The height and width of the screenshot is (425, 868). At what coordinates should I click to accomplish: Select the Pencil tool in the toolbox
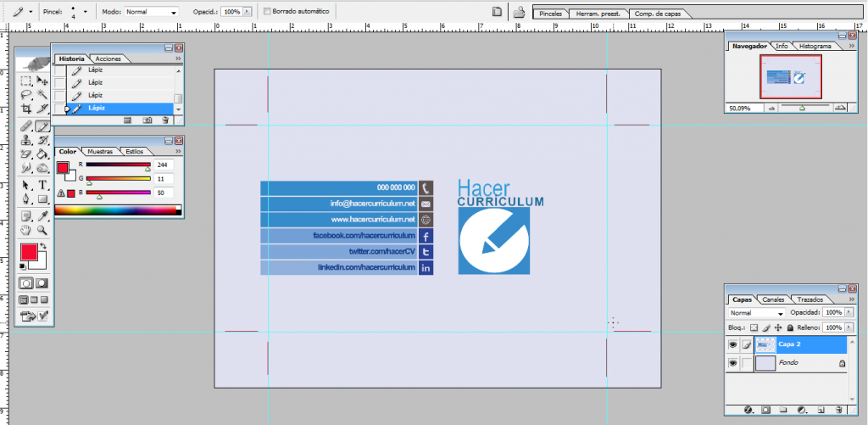tap(42, 126)
